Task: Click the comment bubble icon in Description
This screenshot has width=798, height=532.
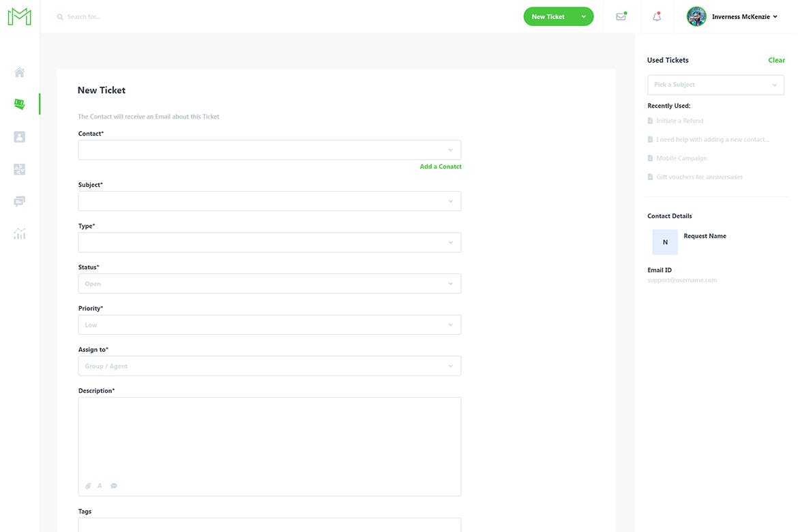Action: pyautogui.click(x=114, y=486)
